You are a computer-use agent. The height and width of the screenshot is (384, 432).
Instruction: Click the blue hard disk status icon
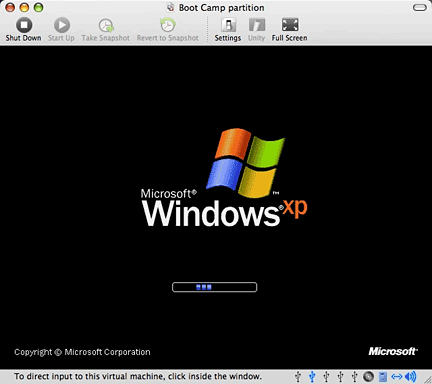pyautogui.click(x=383, y=377)
